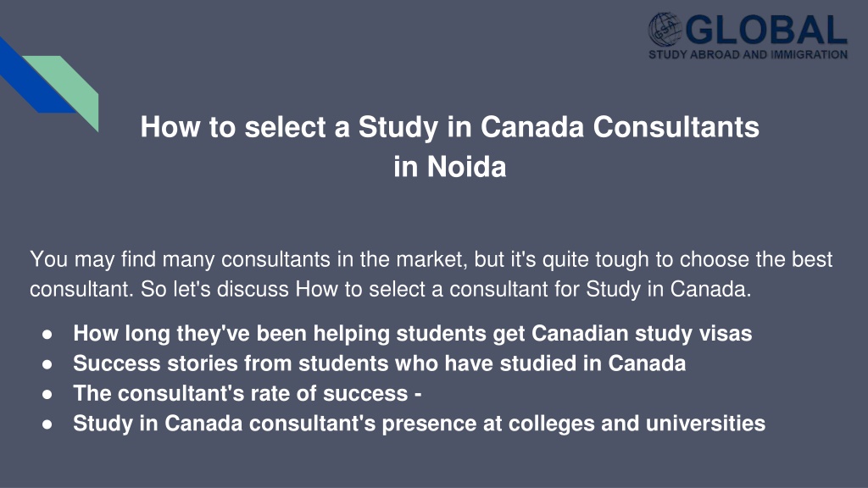This screenshot has width=868, height=488.
Task: Select the slide title about Canada Consultants
Action: tap(449, 146)
